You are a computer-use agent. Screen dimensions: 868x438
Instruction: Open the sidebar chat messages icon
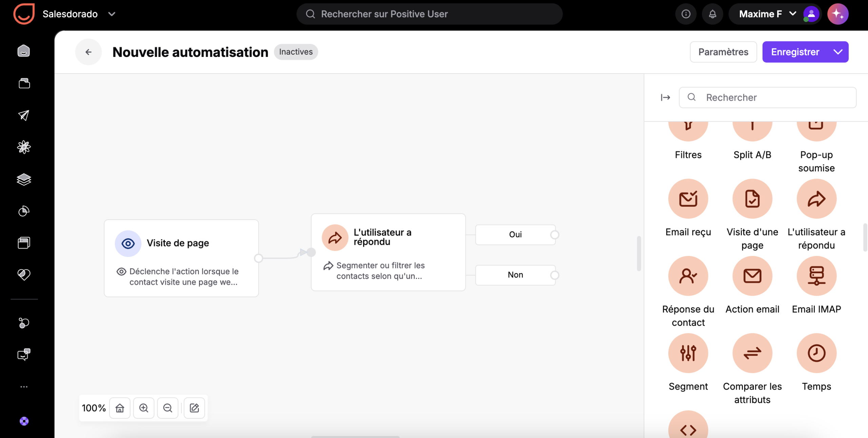point(24,355)
